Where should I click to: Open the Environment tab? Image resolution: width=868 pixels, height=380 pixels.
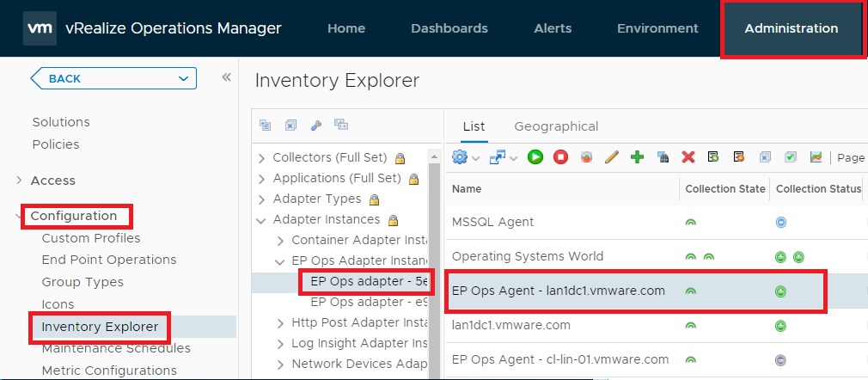pyautogui.click(x=657, y=28)
